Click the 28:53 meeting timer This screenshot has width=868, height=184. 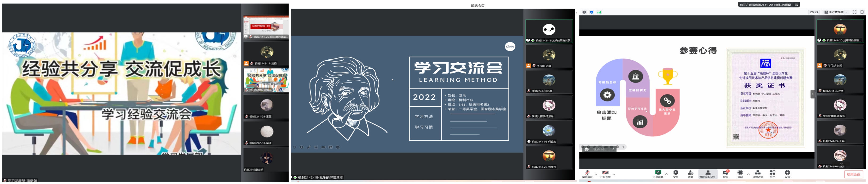[814, 12]
